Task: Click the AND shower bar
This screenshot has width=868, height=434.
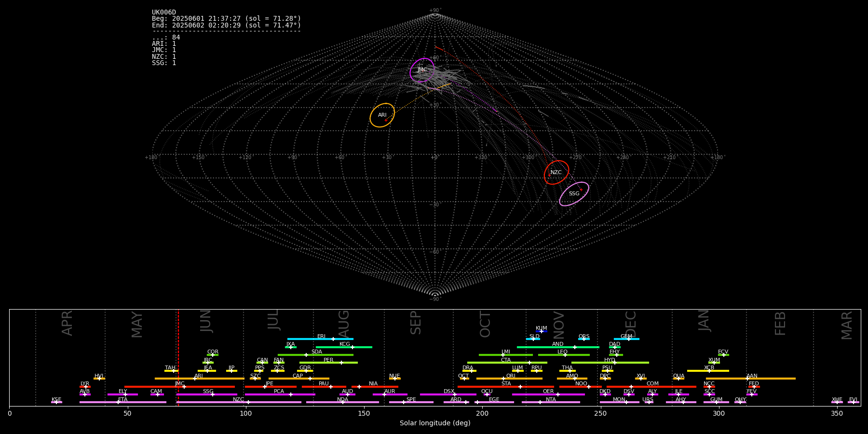Action: (x=558, y=347)
